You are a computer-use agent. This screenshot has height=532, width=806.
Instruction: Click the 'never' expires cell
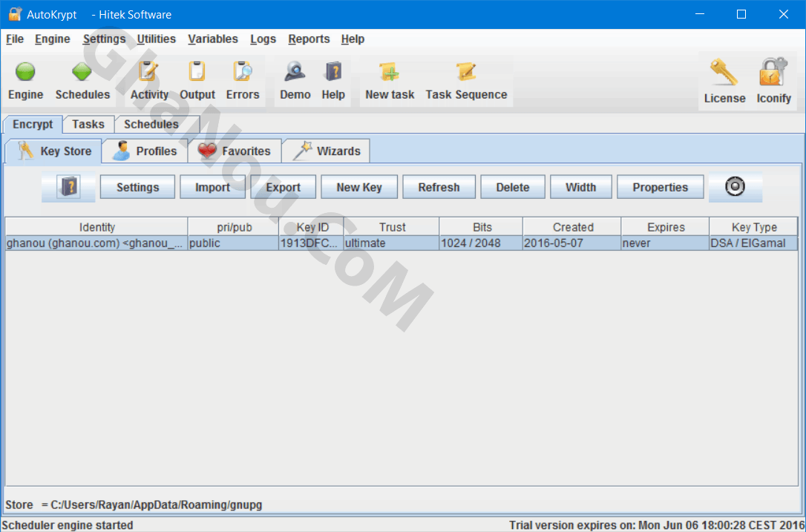click(666, 243)
